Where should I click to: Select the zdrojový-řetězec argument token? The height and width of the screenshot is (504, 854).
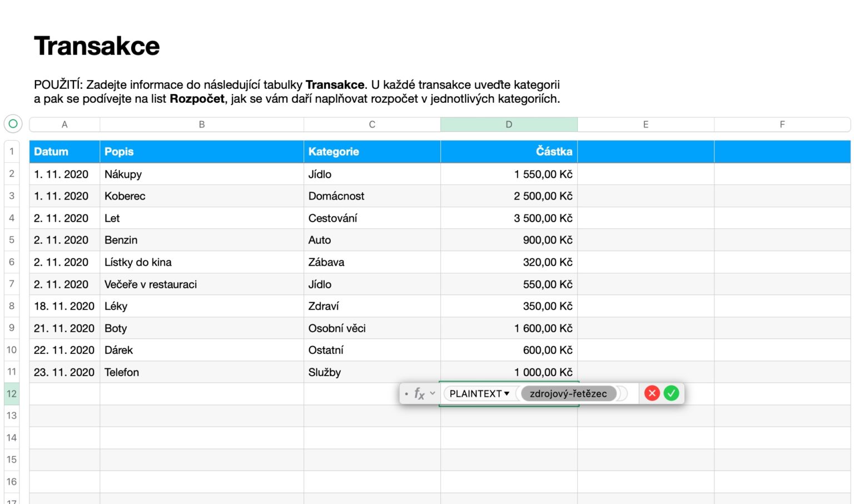[x=568, y=393]
